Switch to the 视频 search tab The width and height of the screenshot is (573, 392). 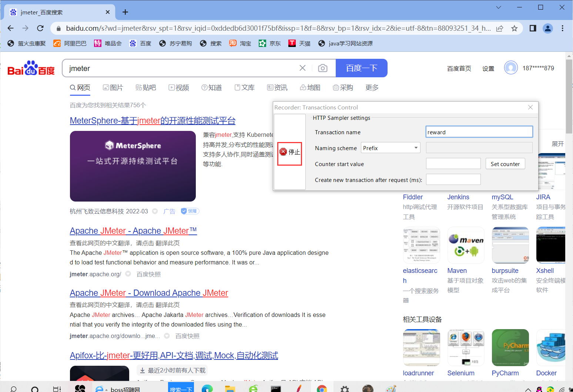coord(179,87)
